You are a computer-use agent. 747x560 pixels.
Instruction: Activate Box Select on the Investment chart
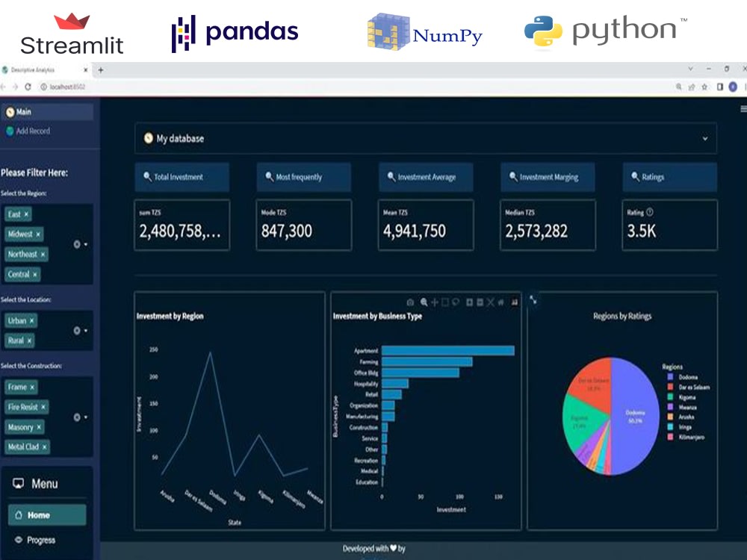click(x=444, y=302)
